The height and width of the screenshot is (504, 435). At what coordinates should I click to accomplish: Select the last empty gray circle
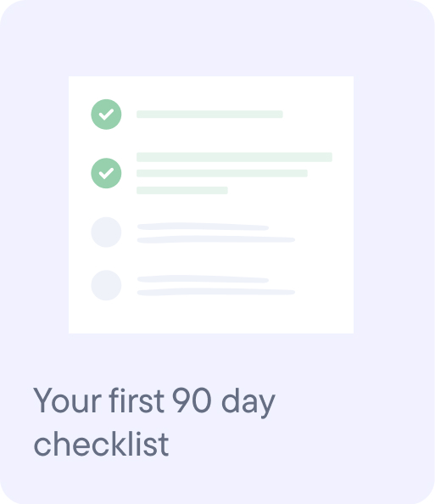tap(106, 285)
